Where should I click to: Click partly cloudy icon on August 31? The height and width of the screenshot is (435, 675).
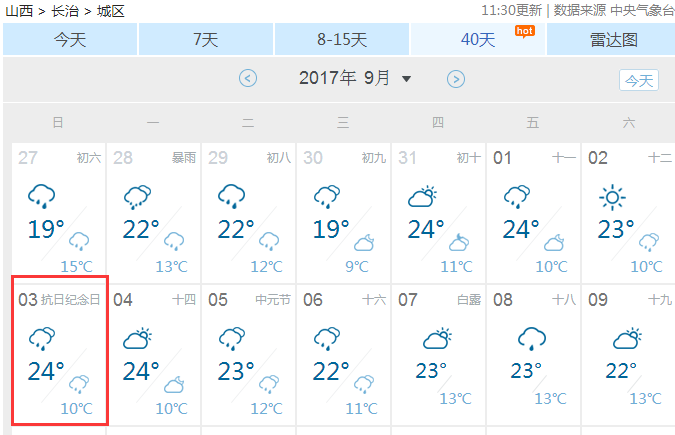pos(422,196)
